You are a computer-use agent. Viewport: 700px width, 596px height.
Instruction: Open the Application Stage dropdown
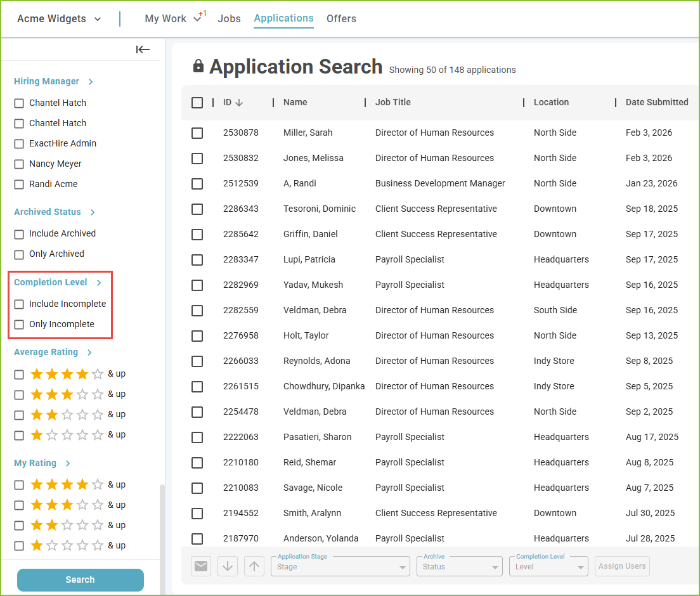click(340, 566)
